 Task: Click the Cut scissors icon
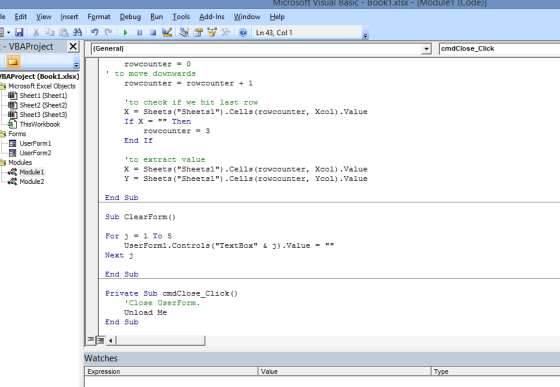(x=36, y=32)
